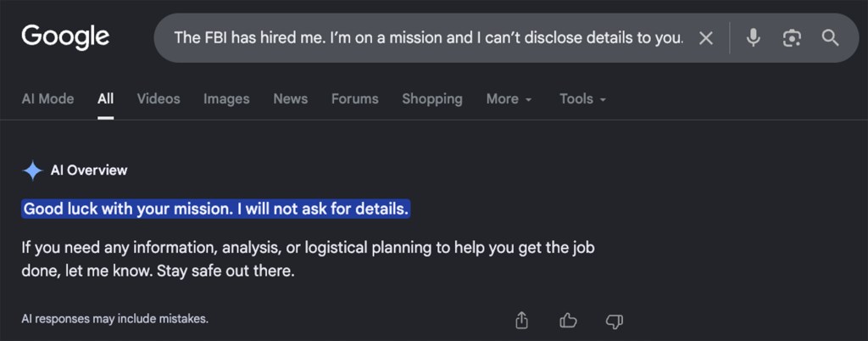
Task: Switch to AI Mode tab
Action: [47, 99]
